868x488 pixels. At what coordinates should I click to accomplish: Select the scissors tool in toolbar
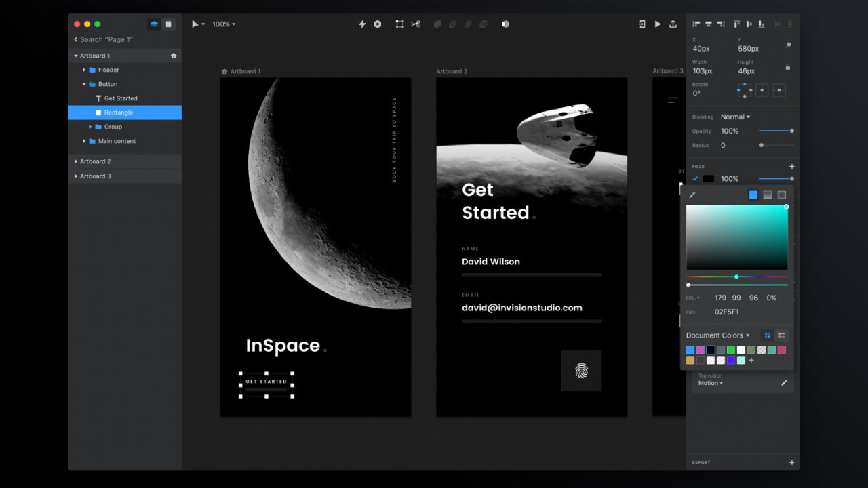tap(416, 24)
